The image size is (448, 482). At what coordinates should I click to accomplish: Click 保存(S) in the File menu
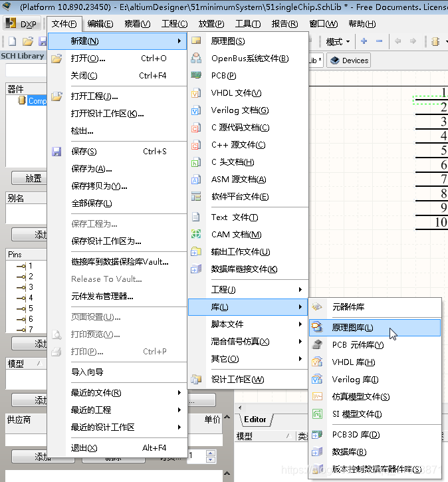[x=84, y=152]
